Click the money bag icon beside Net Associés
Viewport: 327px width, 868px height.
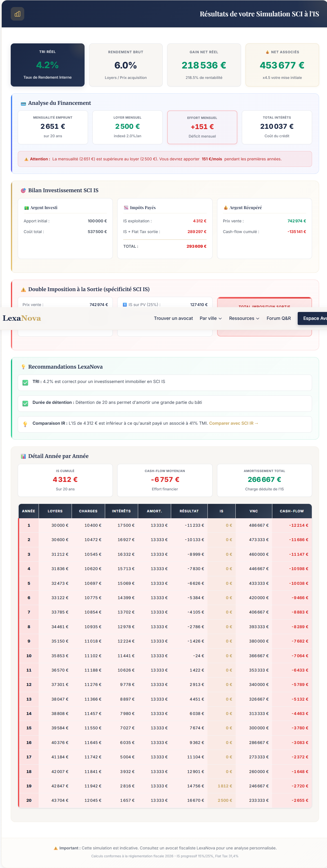tap(267, 52)
